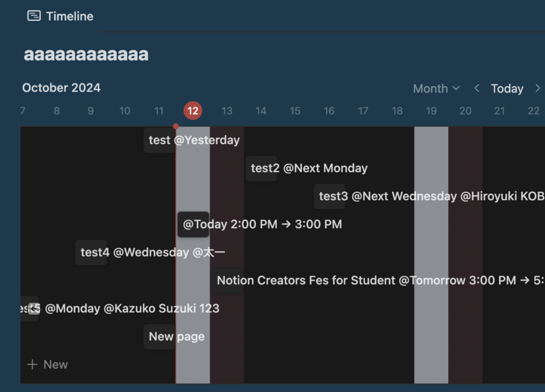The image size is (545, 392).
Task: Click the Timeline view icon
Action: click(34, 16)
